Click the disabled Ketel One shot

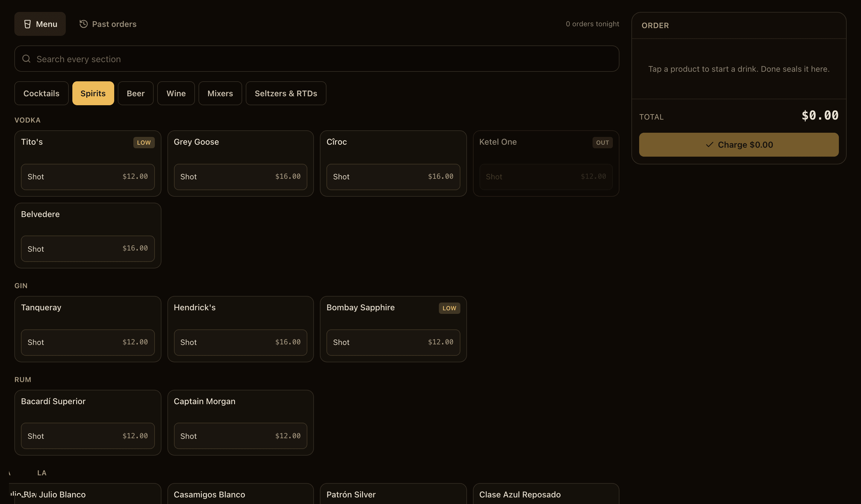pyautogui.click(x=546, y=177)
